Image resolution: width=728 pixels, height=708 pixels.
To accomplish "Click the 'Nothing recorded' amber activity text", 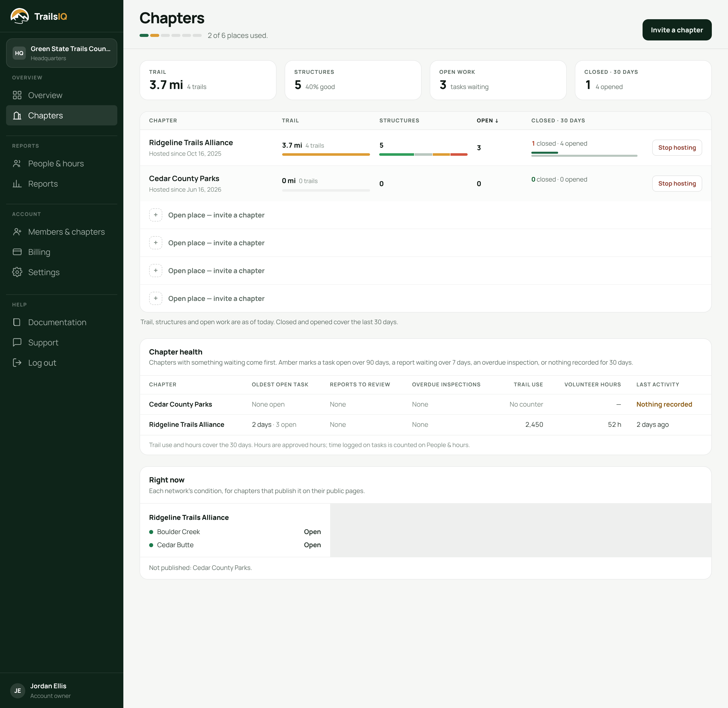I will pyautogui.click(x=664, y=404).
